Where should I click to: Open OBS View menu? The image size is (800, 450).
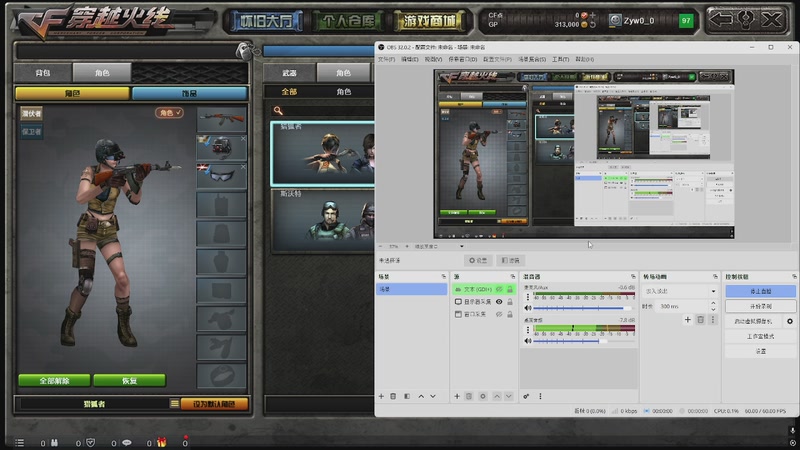tap(433, 59)
